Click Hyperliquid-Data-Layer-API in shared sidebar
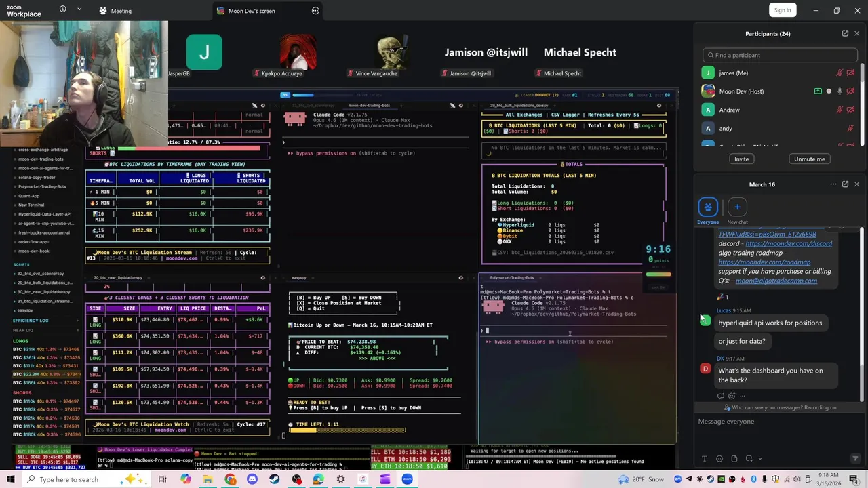The height and width of the screenshot is (488, 868). click(45, 214)
